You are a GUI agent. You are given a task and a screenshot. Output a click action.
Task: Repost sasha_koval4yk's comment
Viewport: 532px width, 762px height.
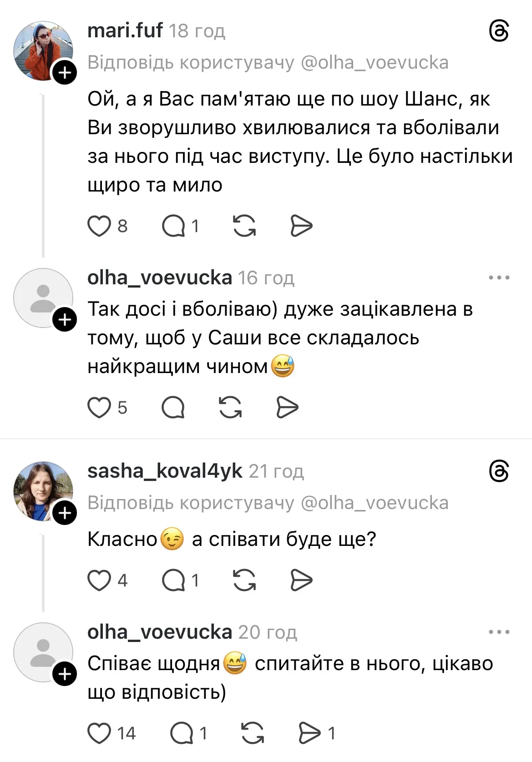pyautogui.click(x=244, y=580)
